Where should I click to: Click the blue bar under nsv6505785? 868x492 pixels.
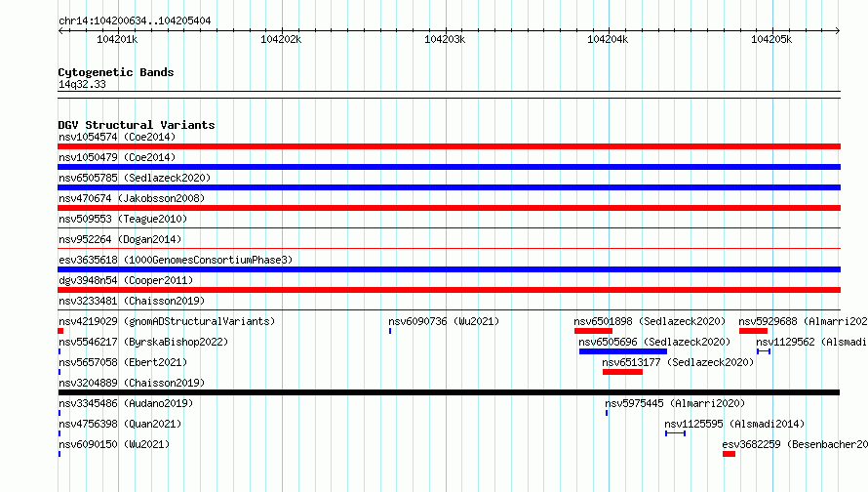tap(449, 187)
